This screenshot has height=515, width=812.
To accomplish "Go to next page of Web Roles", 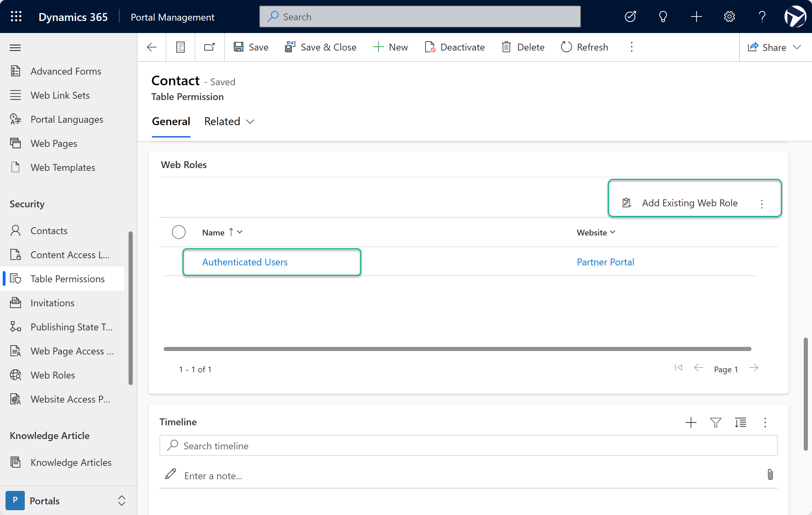I will click(x=754, y=368).
